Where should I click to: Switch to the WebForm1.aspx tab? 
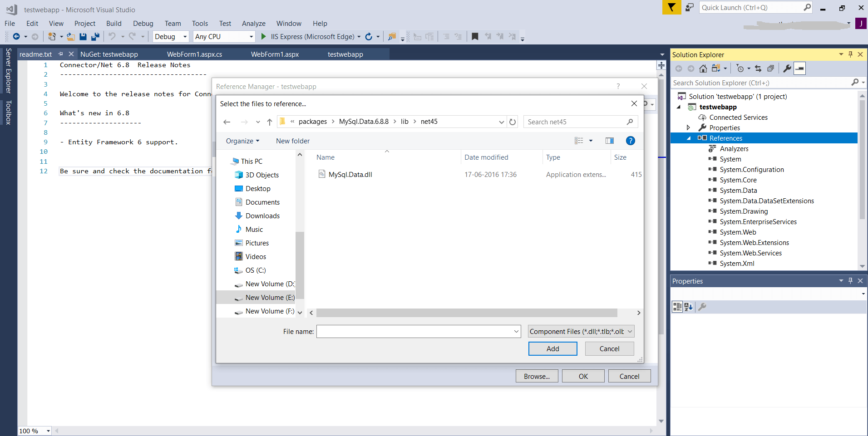[275, 54]
